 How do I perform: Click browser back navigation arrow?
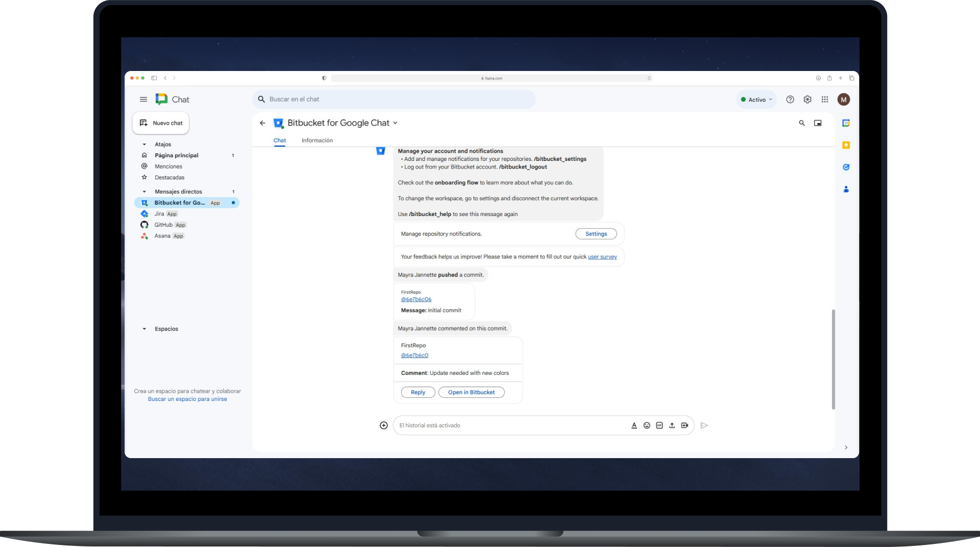coord(165,78)
